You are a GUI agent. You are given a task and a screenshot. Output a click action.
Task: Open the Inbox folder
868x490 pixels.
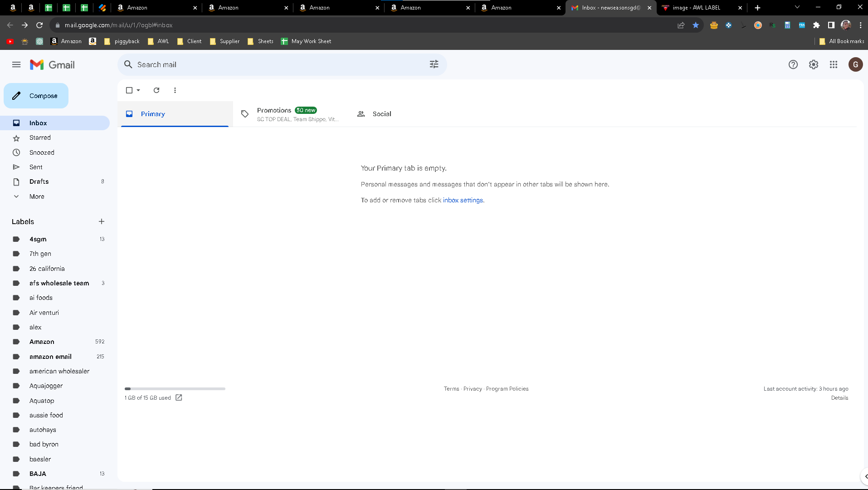click(x=55, y=123)
